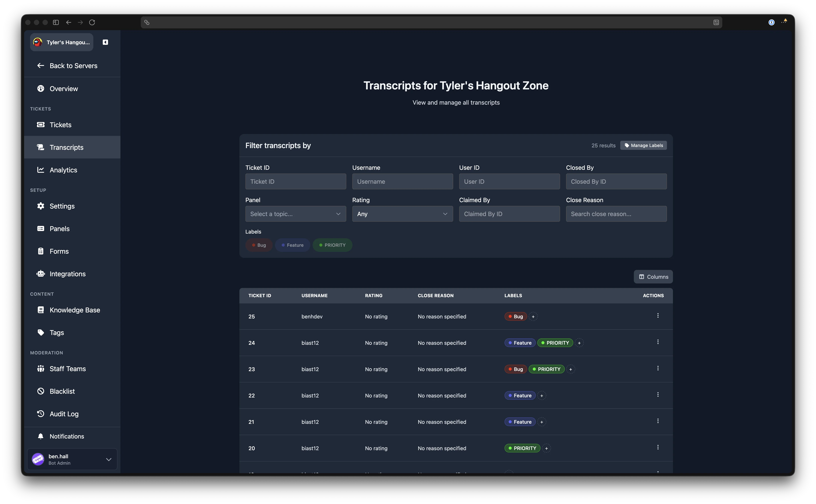This screenshot has height=504, width=816.
Task: Add a label to ticket 20 row
Action: click(x=546, y=448)
